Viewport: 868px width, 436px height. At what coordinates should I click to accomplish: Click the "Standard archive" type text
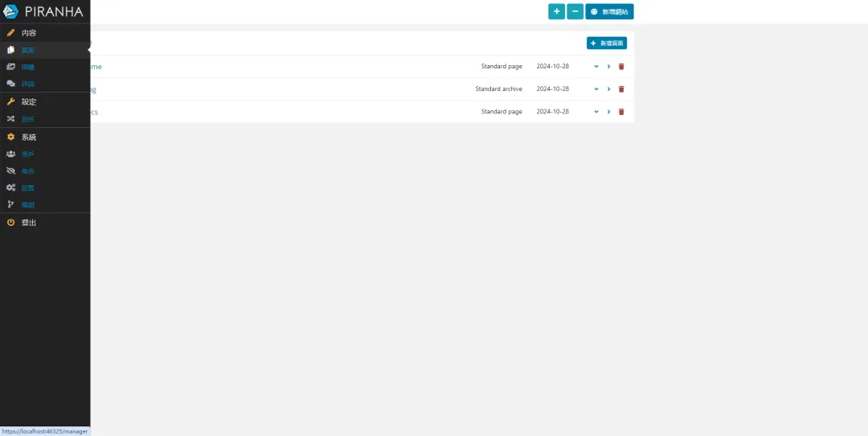(x=498, y=88)
